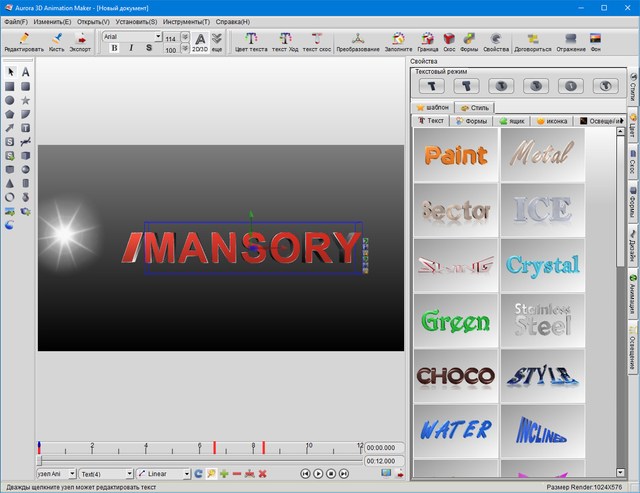The height and width of the screenshot is (493, 640).
Task: Click the Кисть brush icon
Action: click(56, 40)
